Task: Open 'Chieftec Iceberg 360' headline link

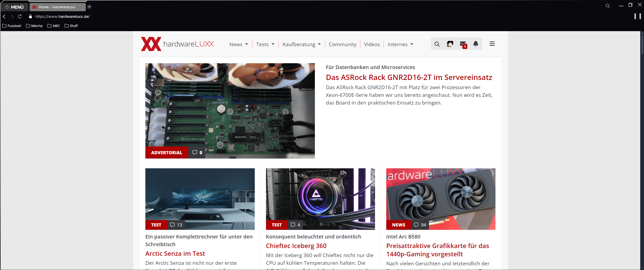Action: click(296, 246)
